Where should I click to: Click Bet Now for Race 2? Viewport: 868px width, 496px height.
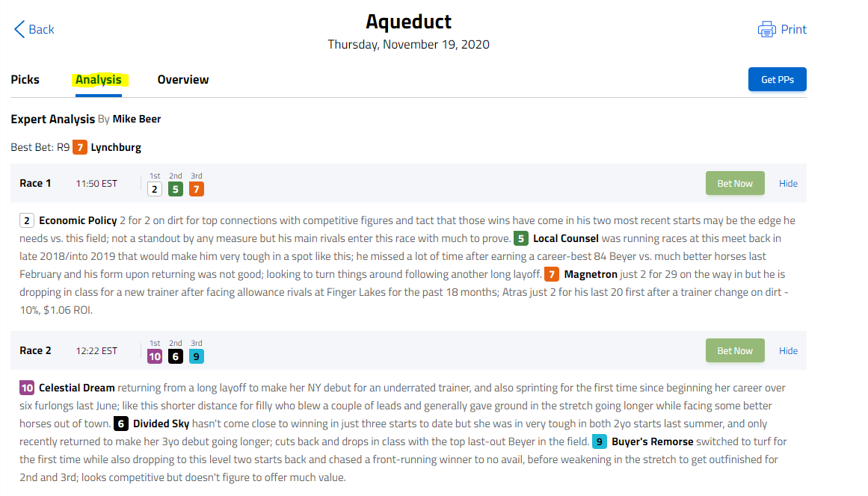click(735, 350)
